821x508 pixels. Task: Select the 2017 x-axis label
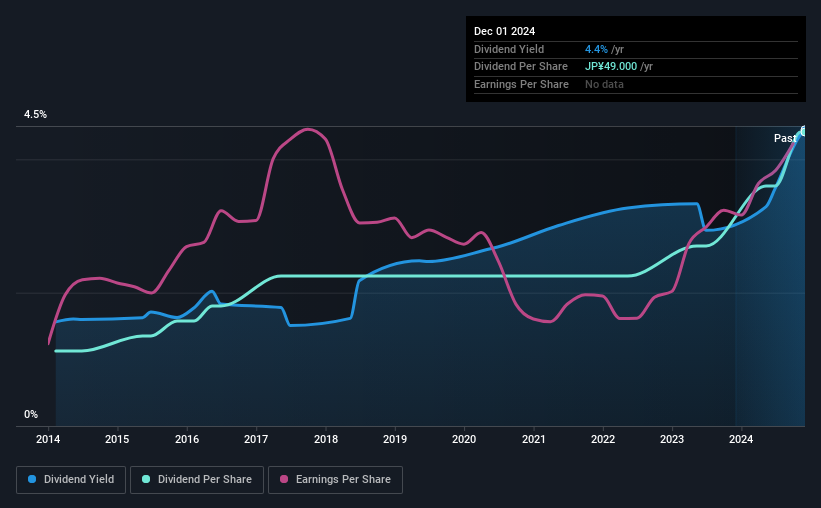(256, 439)
